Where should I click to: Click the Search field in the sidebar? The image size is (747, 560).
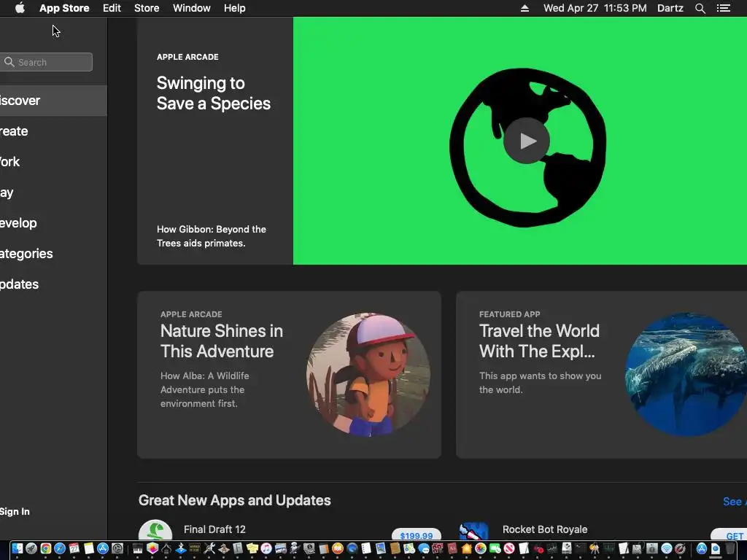click(46, 62)
